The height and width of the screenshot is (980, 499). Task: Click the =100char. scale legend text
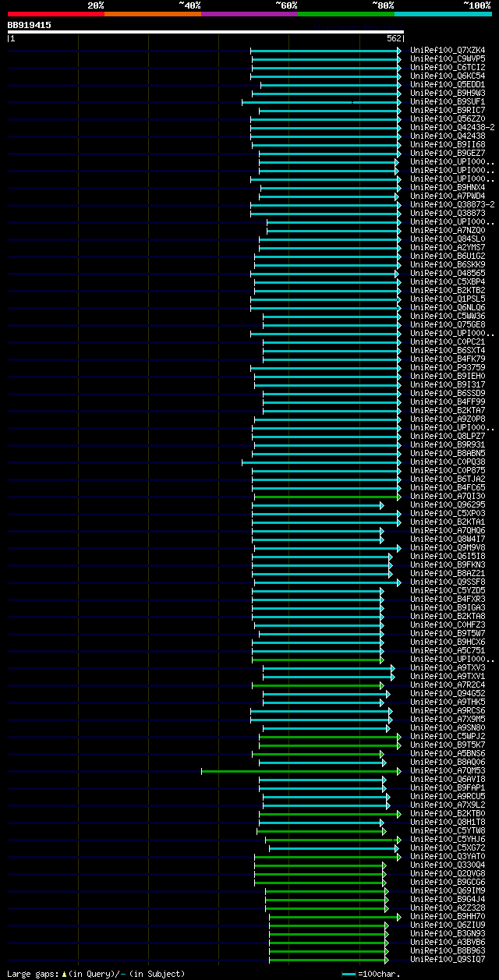[x=379, y=974]
